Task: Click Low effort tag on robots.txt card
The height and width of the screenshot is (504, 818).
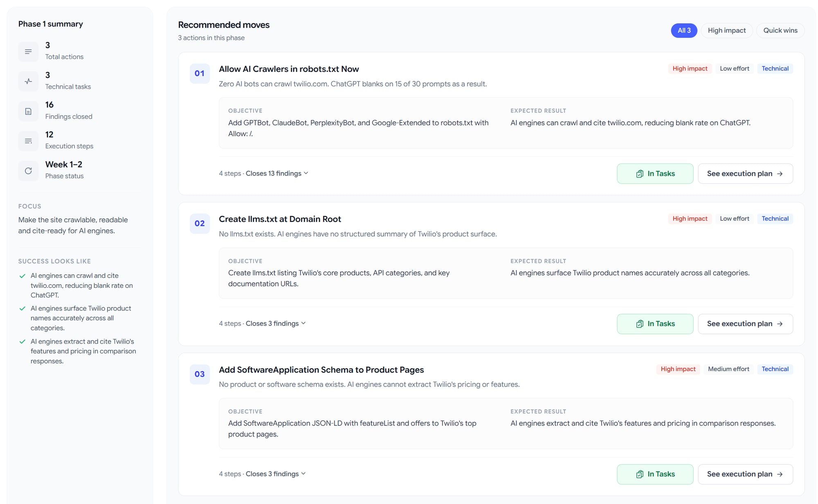Action: [735, 69]
